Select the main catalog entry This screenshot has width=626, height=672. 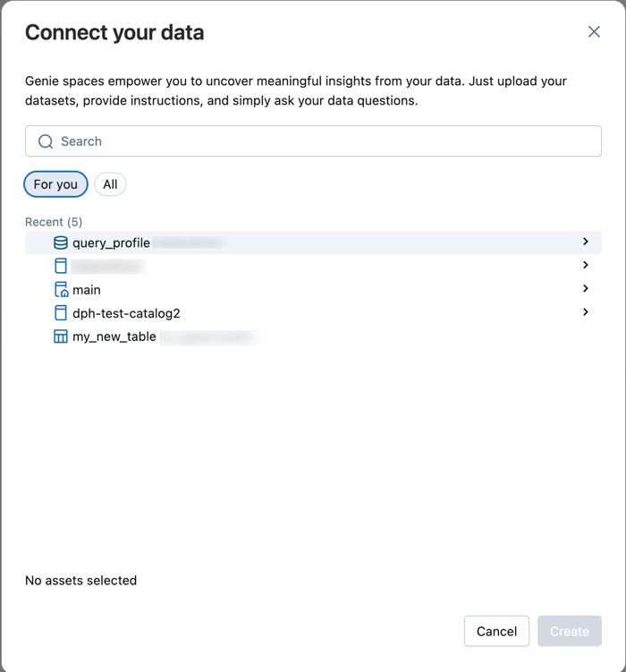87,290
